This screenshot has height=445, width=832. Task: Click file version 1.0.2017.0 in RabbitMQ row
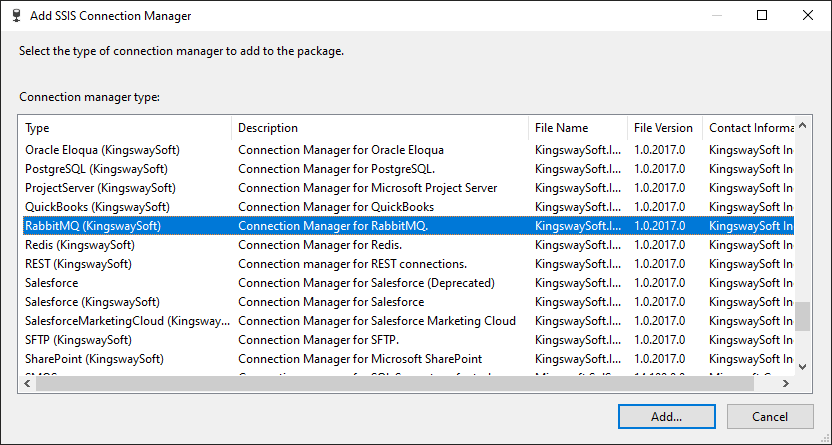(660, 226)
